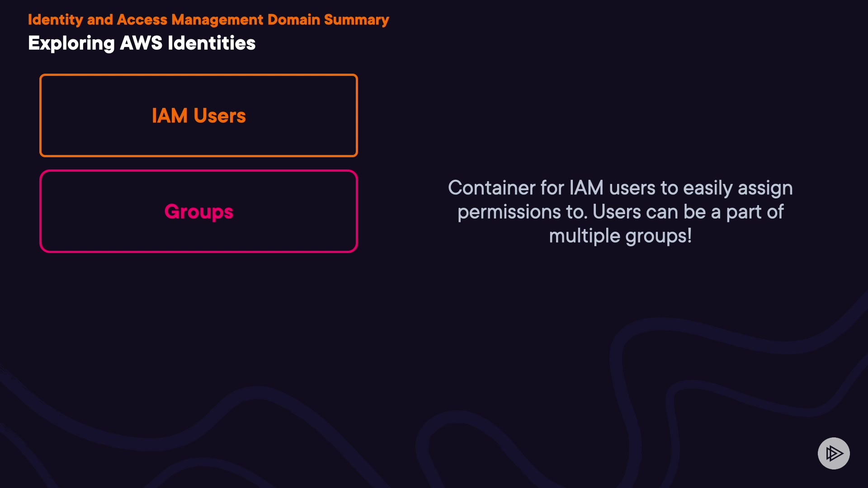Click the word 'Management' in orange heading

coord(217,20)
